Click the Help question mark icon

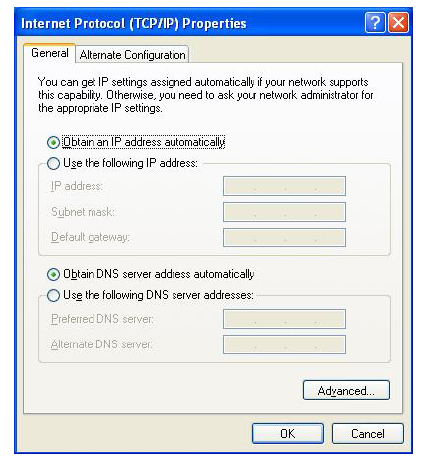tap(375, 23)
